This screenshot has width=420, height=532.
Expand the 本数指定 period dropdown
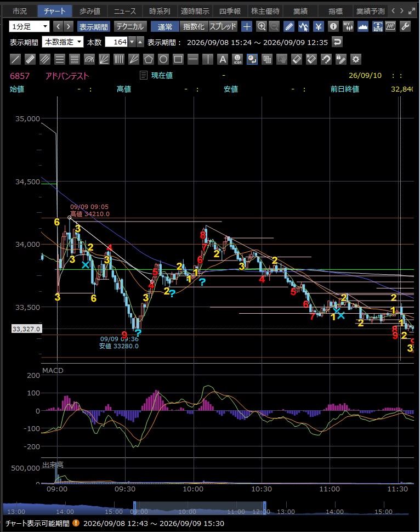[63, 42]
